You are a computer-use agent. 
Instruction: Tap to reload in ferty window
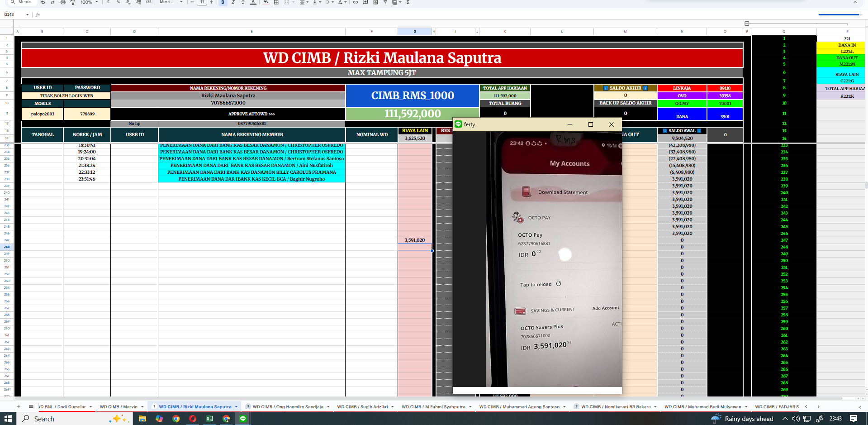(x=540, y=284)
